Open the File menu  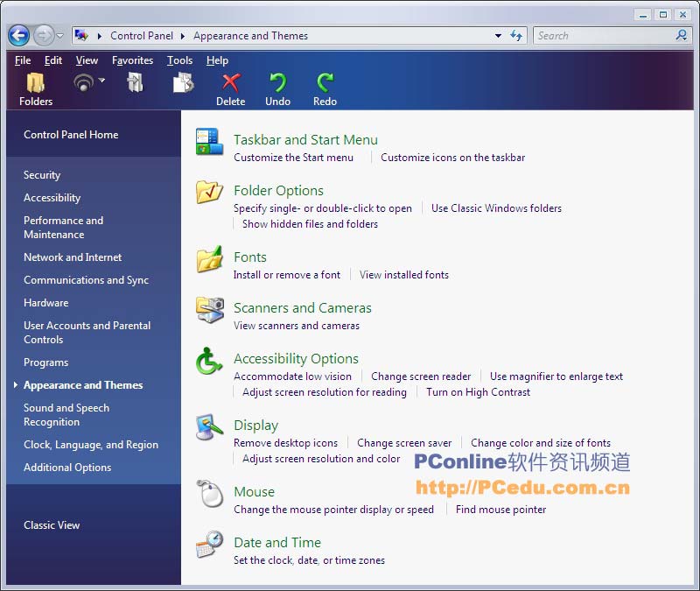tap(23, 60)
